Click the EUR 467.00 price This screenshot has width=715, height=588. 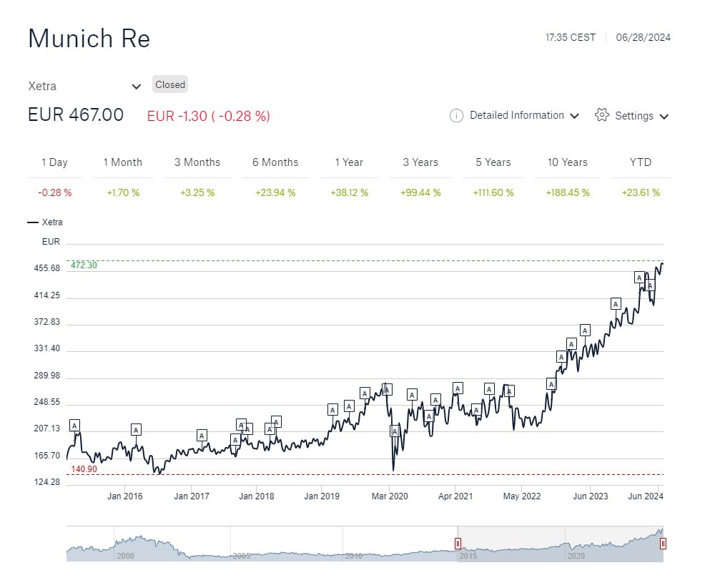pos(76,114)
